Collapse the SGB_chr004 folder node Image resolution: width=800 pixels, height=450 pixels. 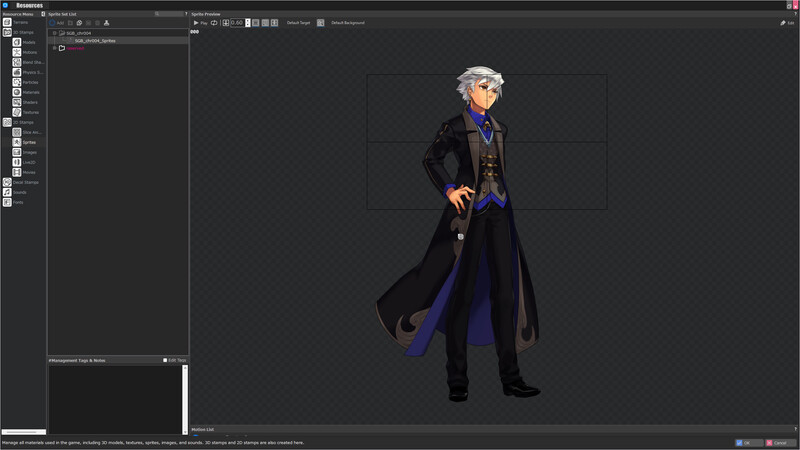click(55, 33)
